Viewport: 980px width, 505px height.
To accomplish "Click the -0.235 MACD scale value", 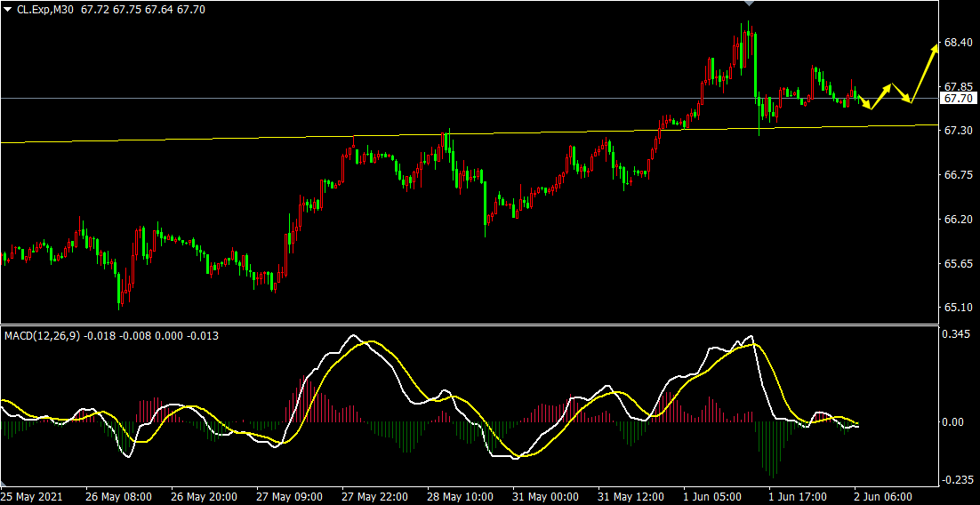I will (958, 479).
